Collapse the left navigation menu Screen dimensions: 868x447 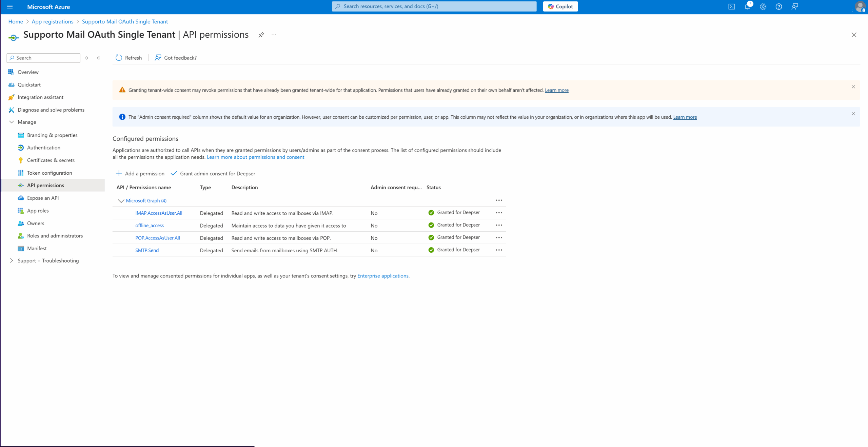[99, 58]
